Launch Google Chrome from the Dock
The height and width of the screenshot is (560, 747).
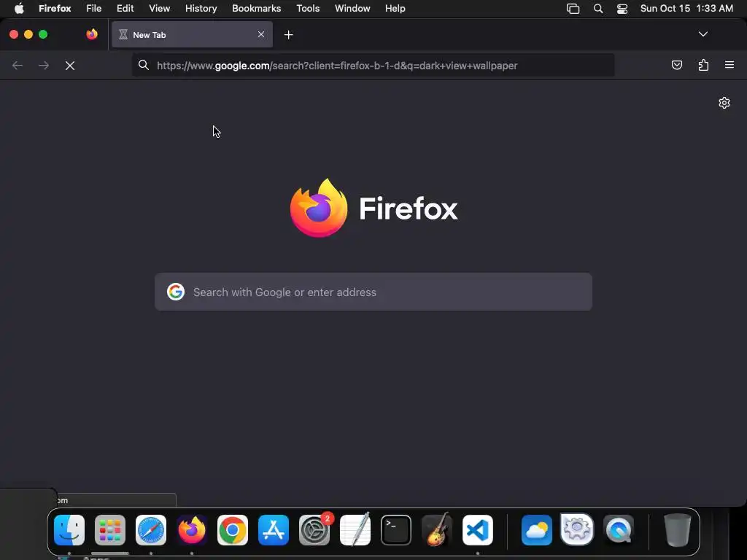click(x=233, y=529)
